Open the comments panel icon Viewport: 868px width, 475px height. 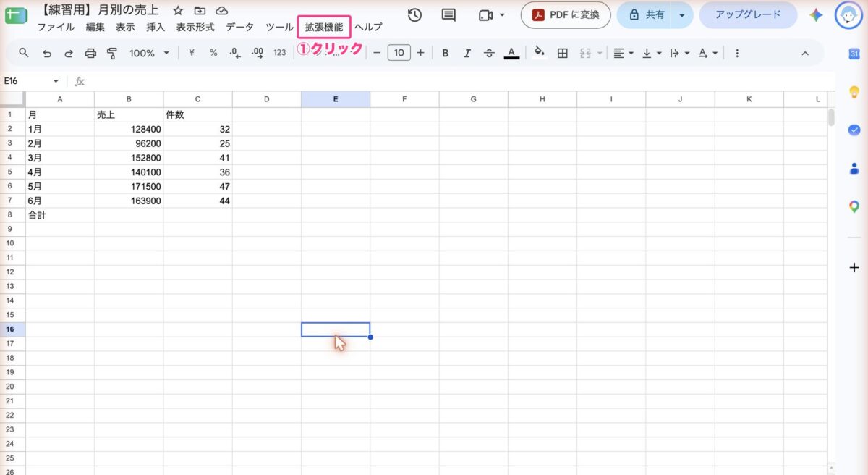(448, 15)
